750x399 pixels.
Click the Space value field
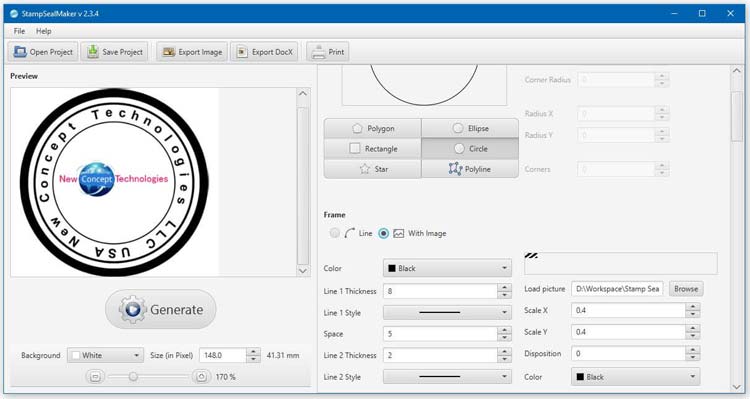point(440,333)
